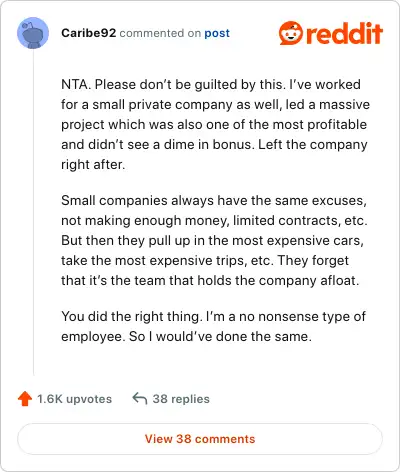400x472 pixels.
Task: Click the 'Left the company right after' sentence
Action: (214, 154)
